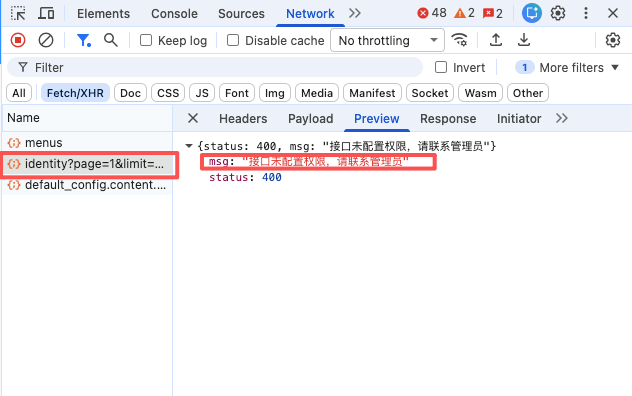
Task: Select the All filter type
Action: (19, 93)
